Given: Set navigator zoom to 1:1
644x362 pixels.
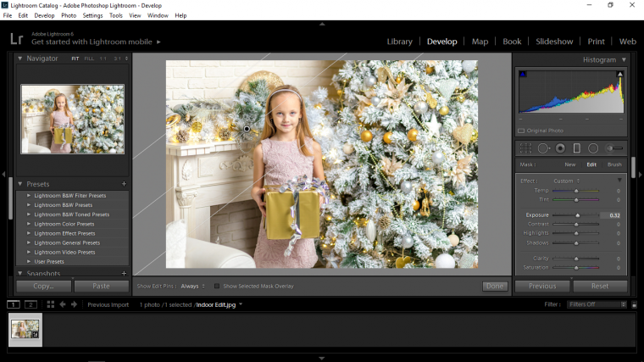Looking at the screenshot, I should coord(103,58).
